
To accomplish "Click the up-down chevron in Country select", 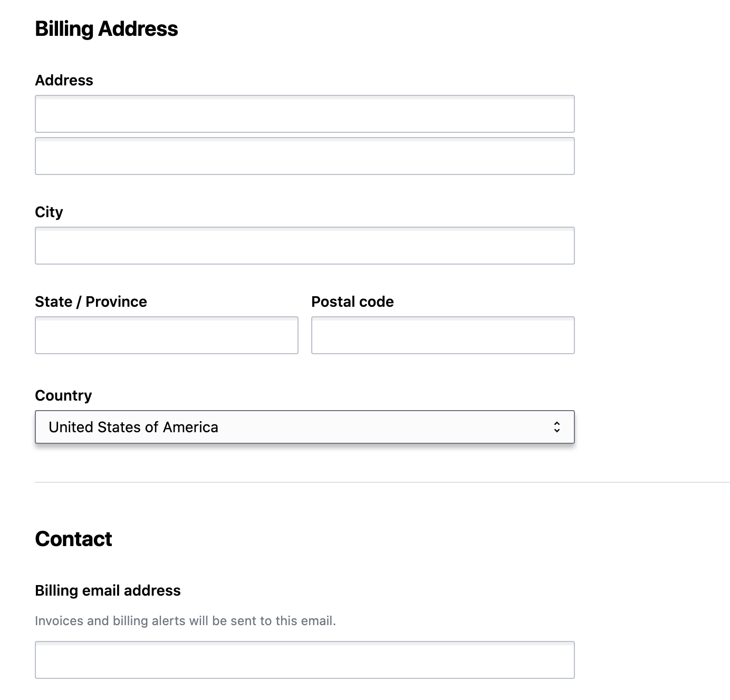I will click(x=556, y=427).
